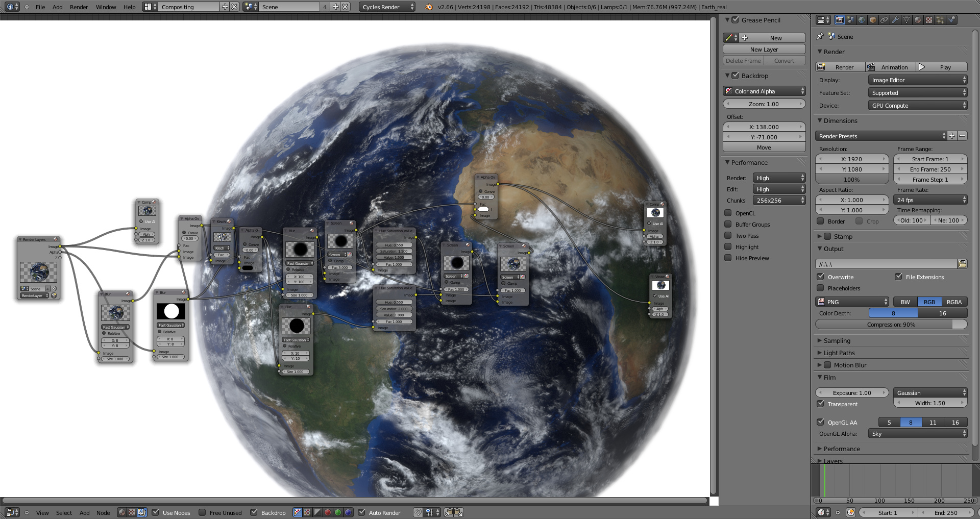This screenshot has height=519, width=980.
Task: Open the Feature Set dropdown (Supported)
Action: pos(918,92)
